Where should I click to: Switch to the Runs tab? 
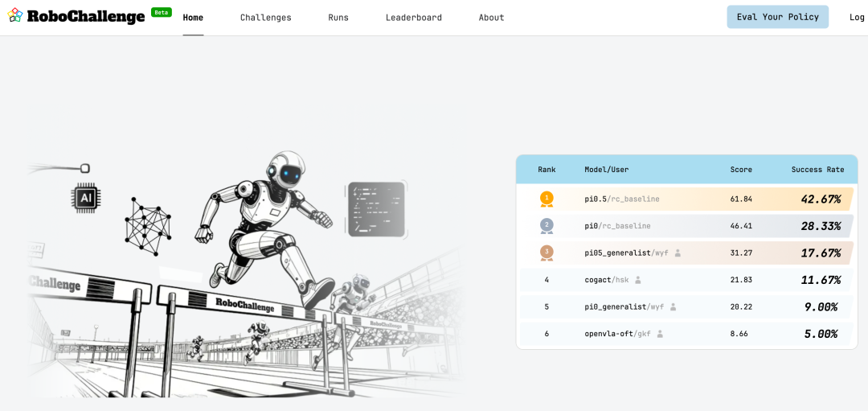(338, 18)
